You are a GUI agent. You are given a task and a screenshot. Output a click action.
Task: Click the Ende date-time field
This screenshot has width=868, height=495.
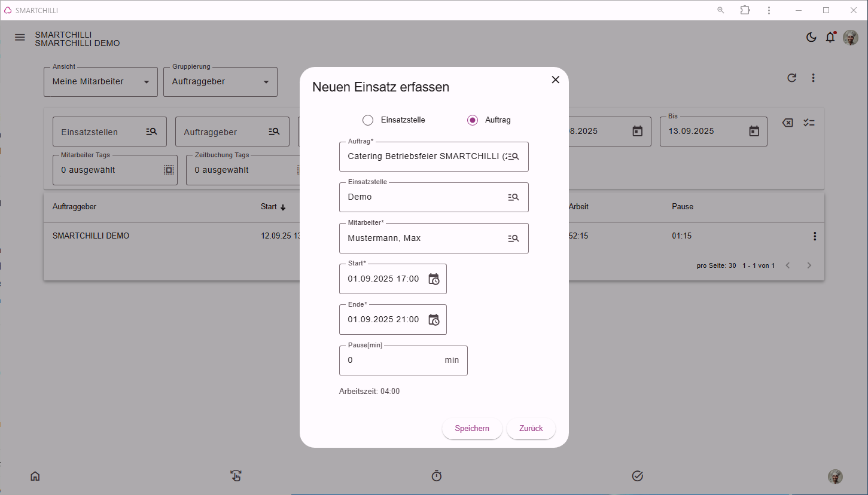point(392,319)
